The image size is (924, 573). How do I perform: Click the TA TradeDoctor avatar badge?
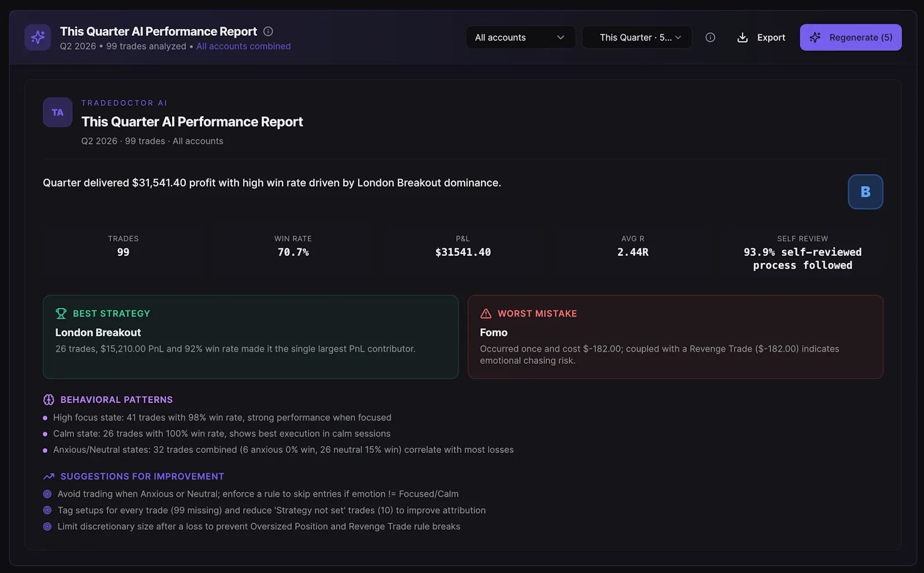click(x=58, y=112)
